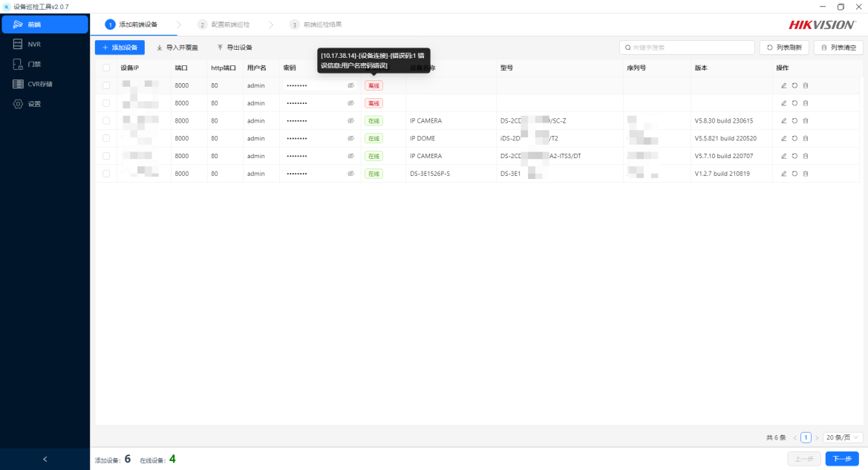The height and width of the screenshot is (470, 868).
Task: Open the CVR存储 sidebar section
Action: coord(45,84)
